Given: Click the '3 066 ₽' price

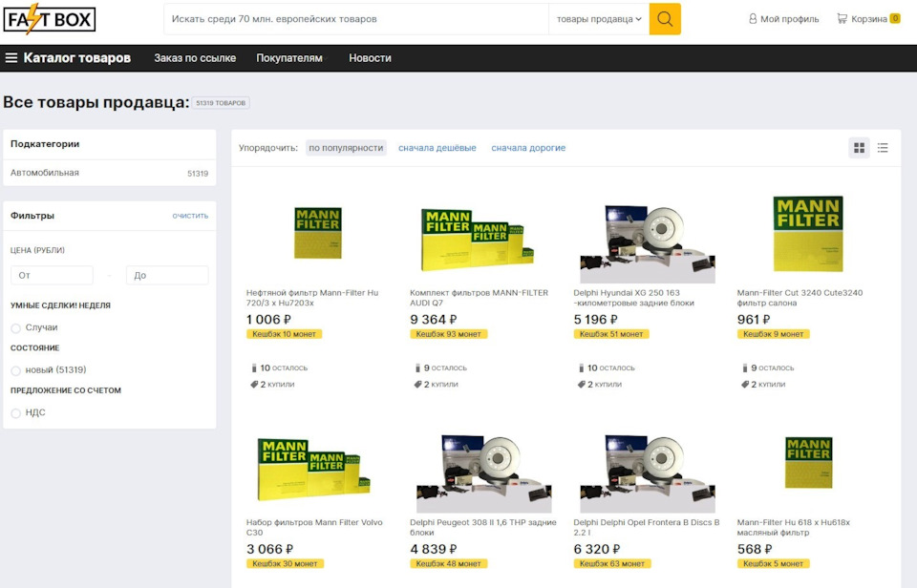Looking at the screenshot, I should pos(269,550).
